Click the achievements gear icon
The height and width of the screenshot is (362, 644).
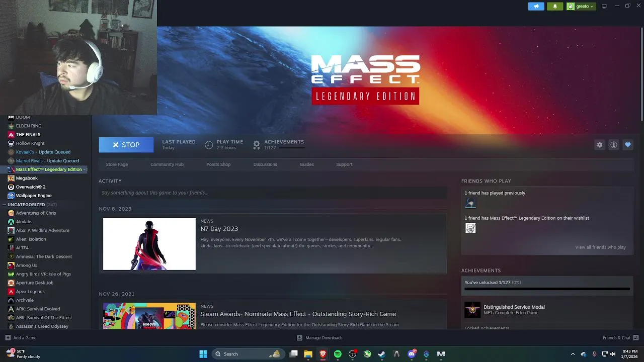(257, 145)
